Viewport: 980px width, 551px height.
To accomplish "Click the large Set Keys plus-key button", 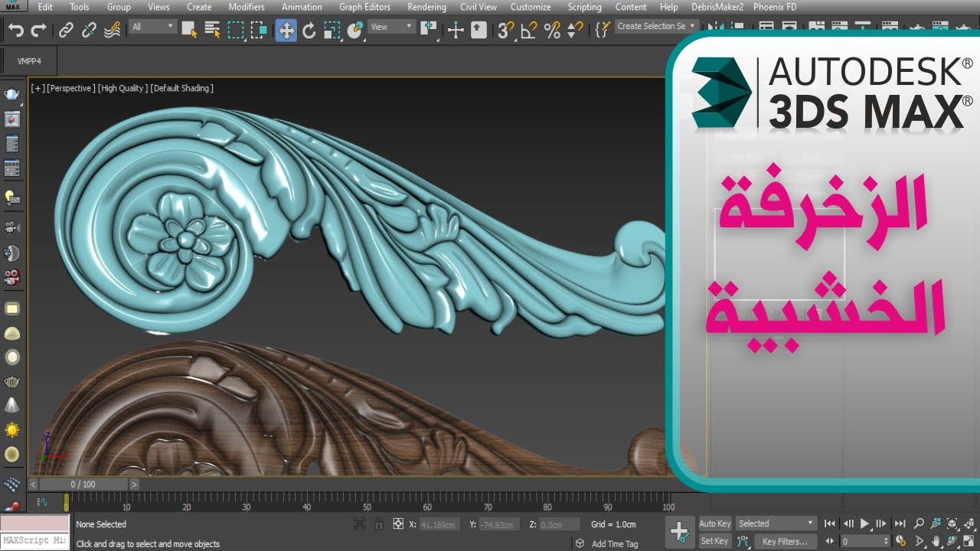I will point(679,532).
